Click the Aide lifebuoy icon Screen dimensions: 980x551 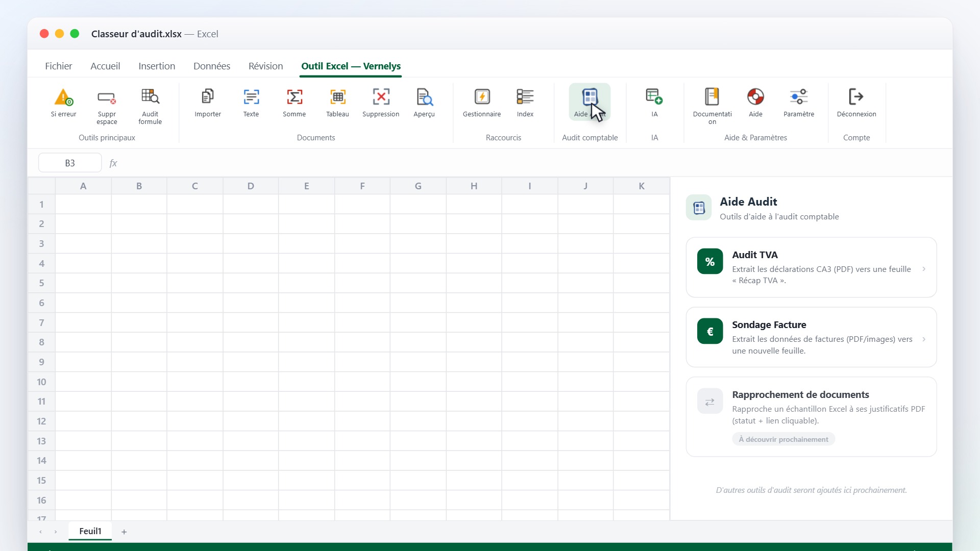click(755, 96)
